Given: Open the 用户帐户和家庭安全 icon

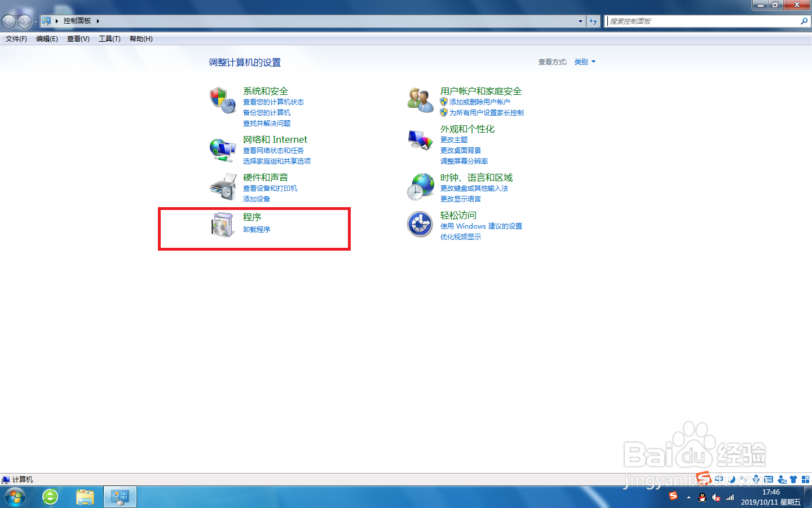Looking at the screenshot, I should [x=420, y=99].
